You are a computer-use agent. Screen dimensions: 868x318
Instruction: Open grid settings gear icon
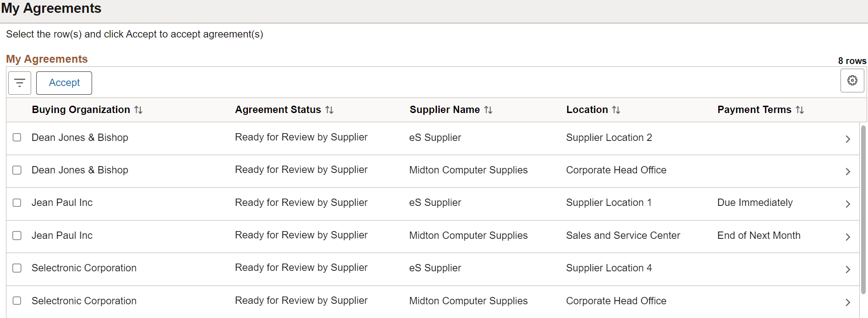coord(852,81)
